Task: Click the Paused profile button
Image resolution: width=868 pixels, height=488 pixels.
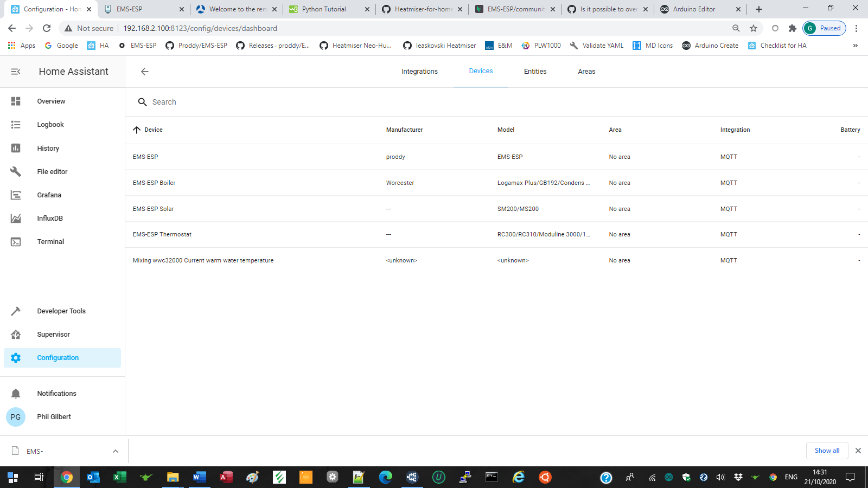Action: click(x=824, y=28)
